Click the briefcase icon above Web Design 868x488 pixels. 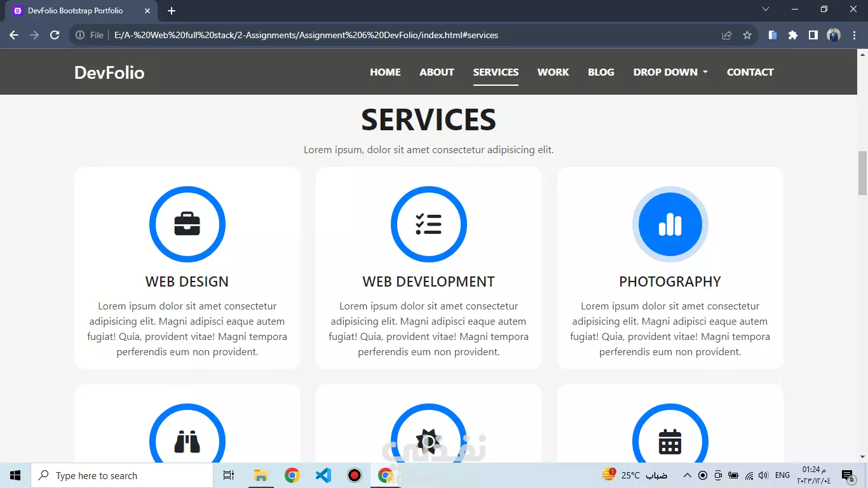click(x=187, y=224)
